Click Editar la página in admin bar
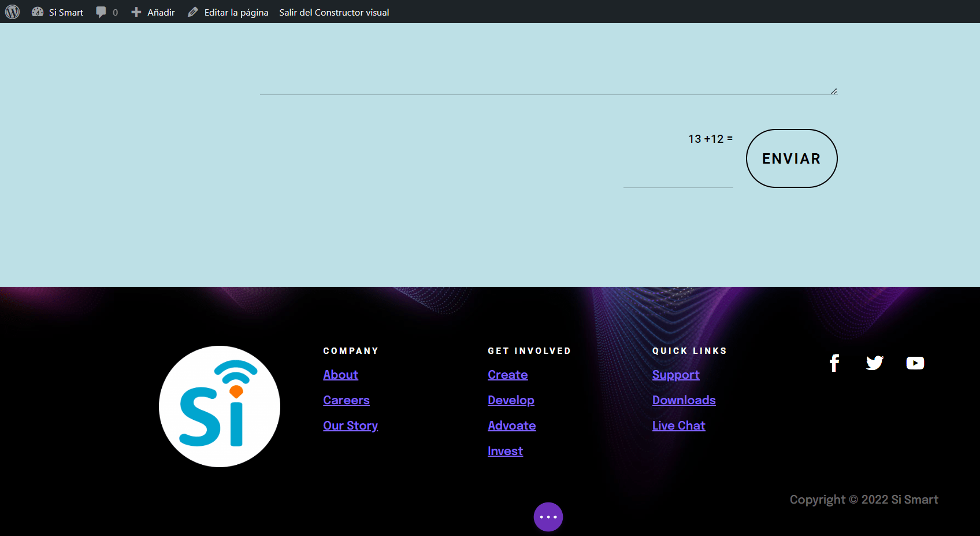The image size is (980, 536). pyautogui.click(x=228, y=12)
